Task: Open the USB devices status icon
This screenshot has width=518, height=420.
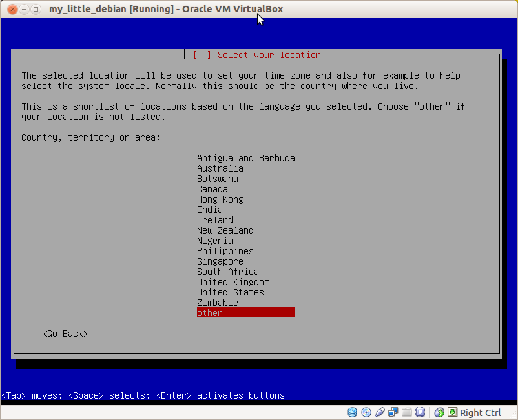Action: click(380, 412)
